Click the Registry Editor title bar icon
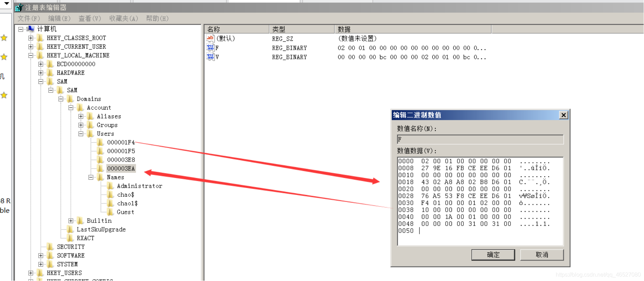The image size is (644, 281). (19, 7)
